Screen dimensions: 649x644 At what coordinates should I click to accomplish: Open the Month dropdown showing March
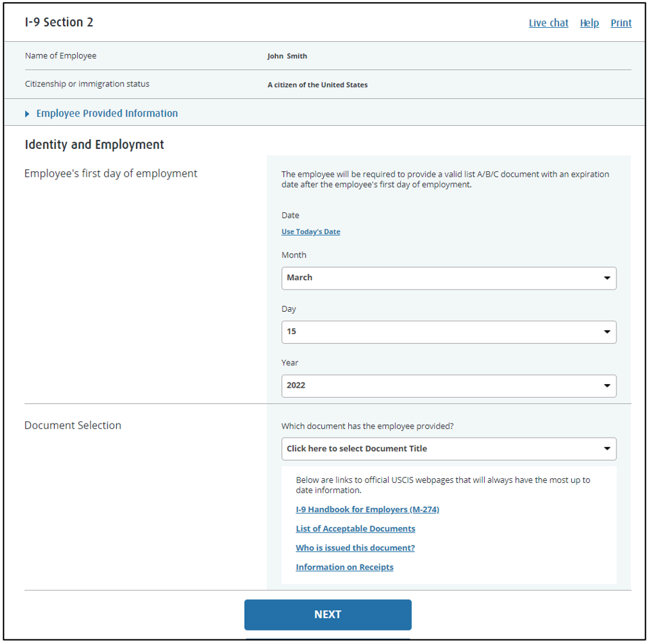coord(448,278)
